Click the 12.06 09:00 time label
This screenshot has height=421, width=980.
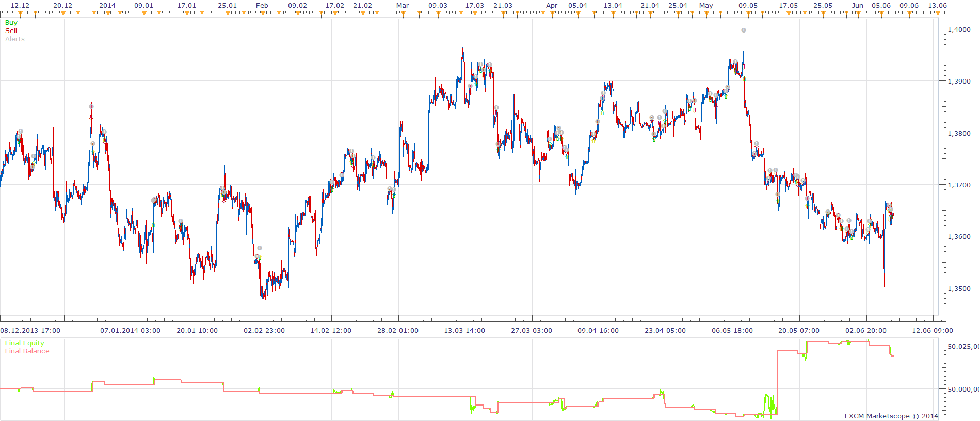tap(933, 331)
